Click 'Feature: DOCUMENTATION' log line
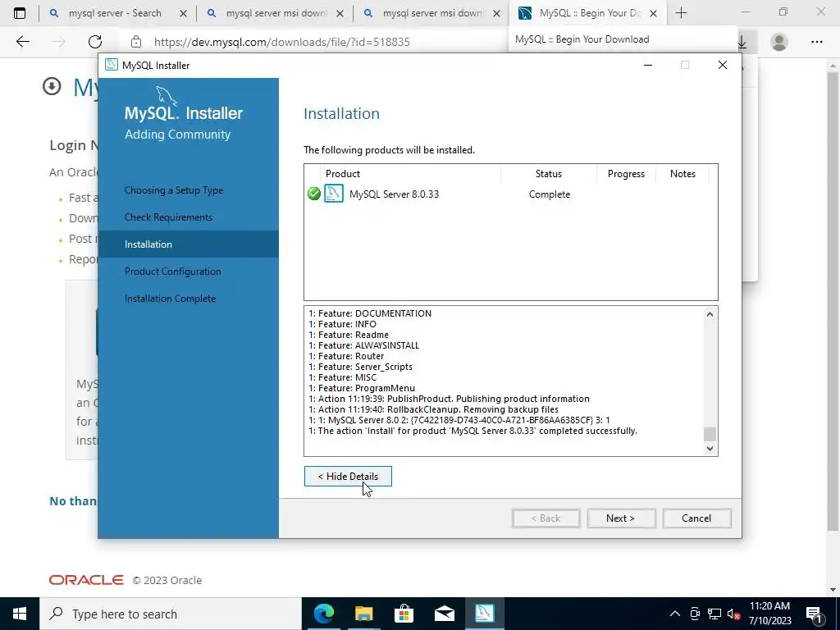The image size is (840, 630). [370, 313]
